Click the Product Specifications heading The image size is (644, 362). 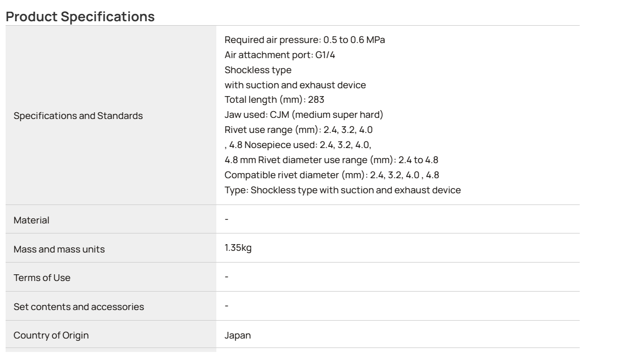pos(80,16)
